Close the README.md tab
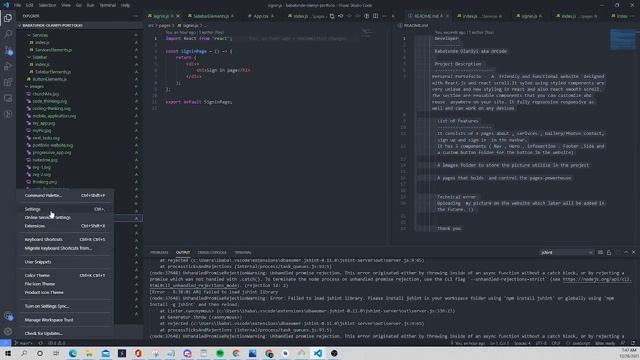 [x=447, y=16]
